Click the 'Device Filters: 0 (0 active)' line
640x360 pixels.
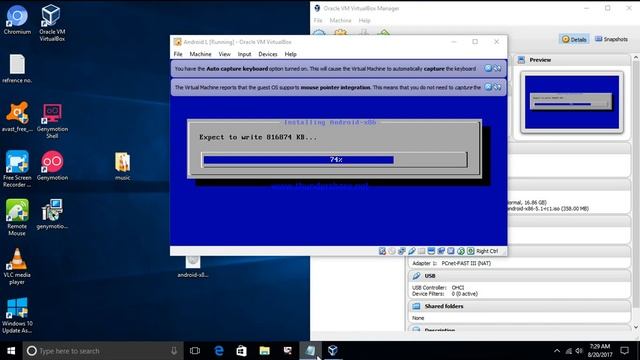pos(444,293)
